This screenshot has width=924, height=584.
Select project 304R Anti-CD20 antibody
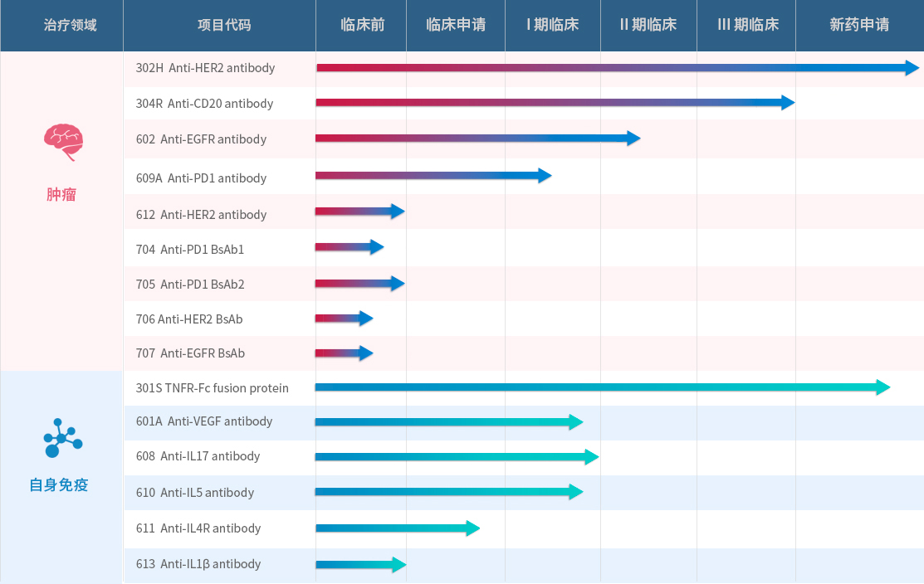[204, 104]
